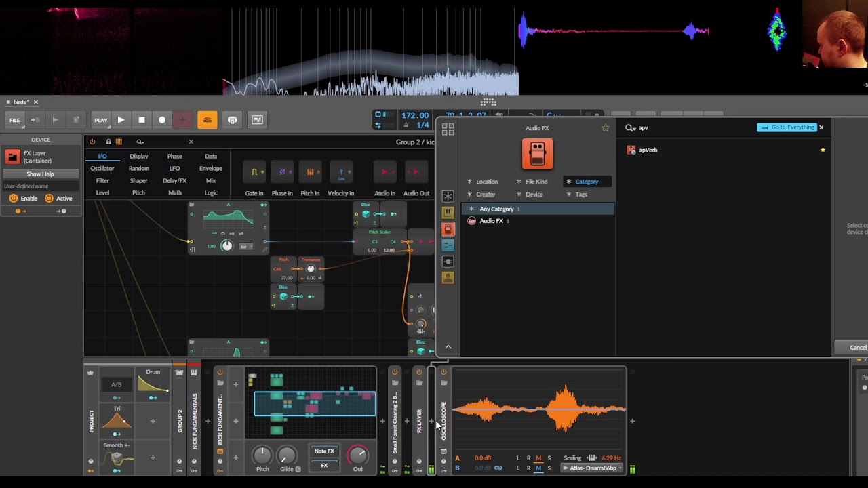Collapse the browser sidebar with the up chevron

(x=448, y=347)
